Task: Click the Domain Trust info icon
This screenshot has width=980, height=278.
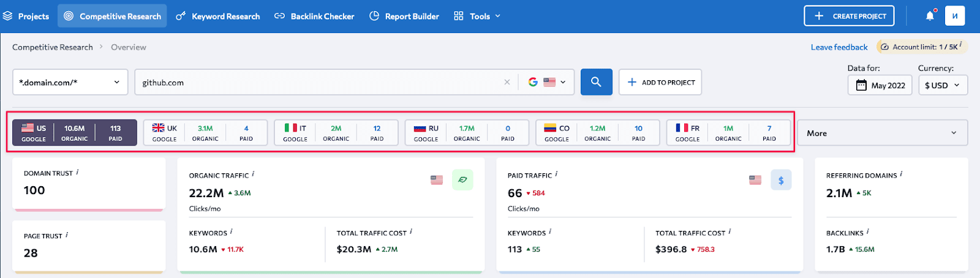Action: click(x=77, y=173)
